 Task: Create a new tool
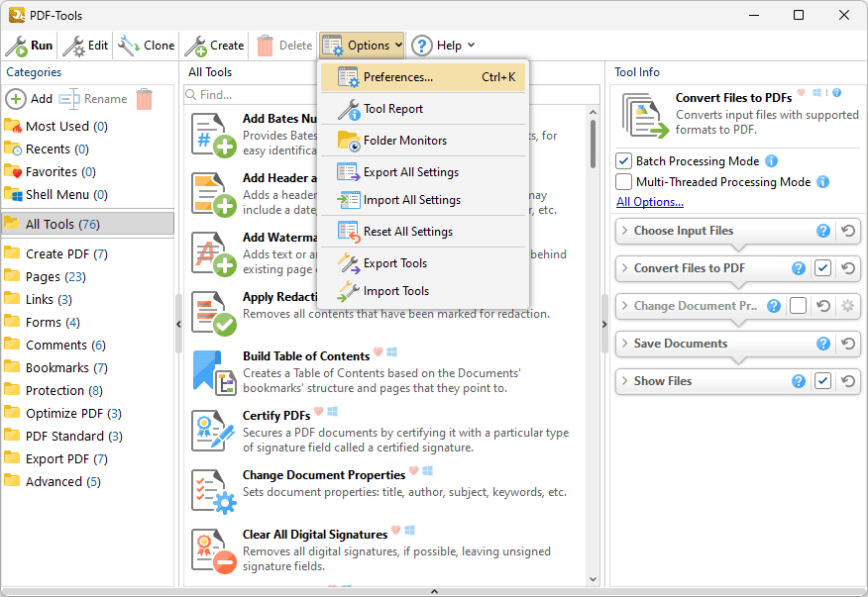215,46
